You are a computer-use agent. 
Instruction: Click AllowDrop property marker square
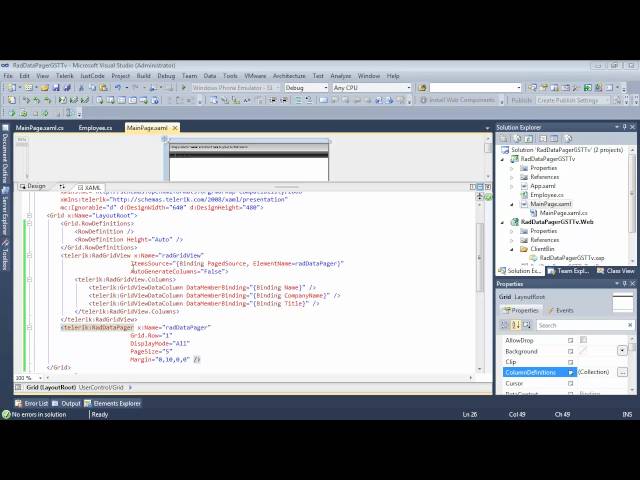(570, 340)
